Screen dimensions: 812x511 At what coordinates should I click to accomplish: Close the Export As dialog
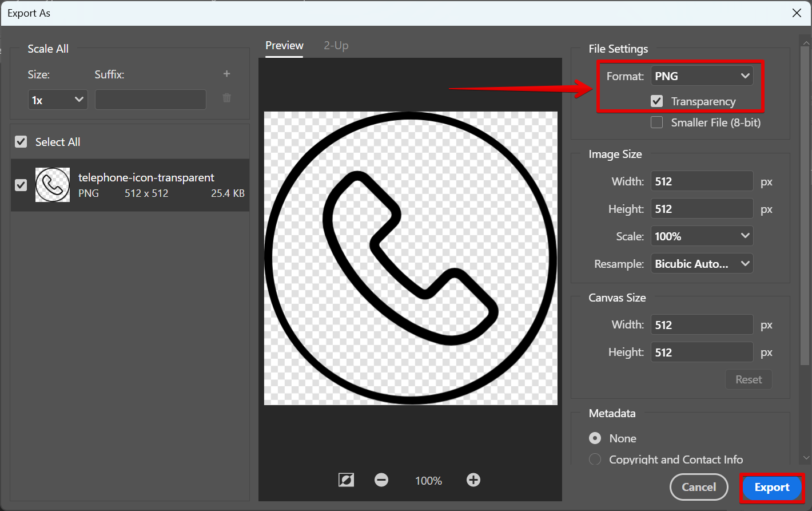(x=797, y=13)
